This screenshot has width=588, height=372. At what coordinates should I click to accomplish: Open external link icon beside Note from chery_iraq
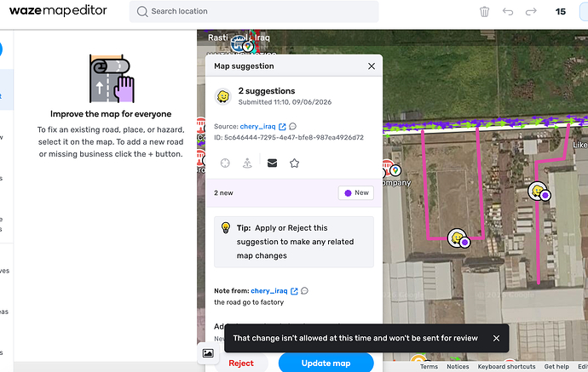[294, 291]
